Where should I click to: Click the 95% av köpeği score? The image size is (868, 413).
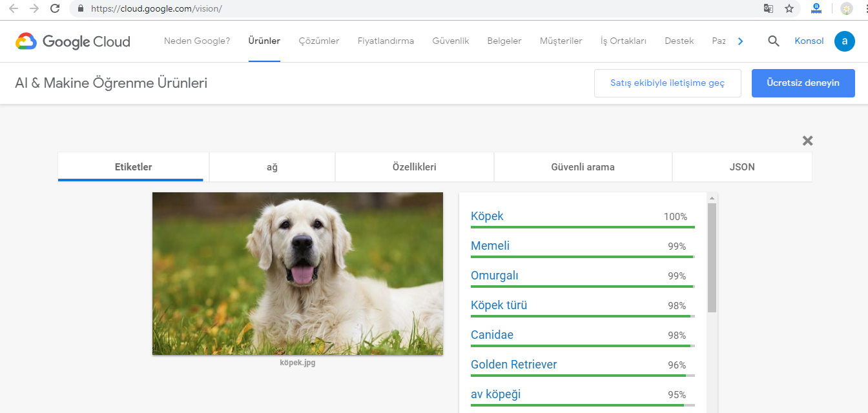(677, 395)
